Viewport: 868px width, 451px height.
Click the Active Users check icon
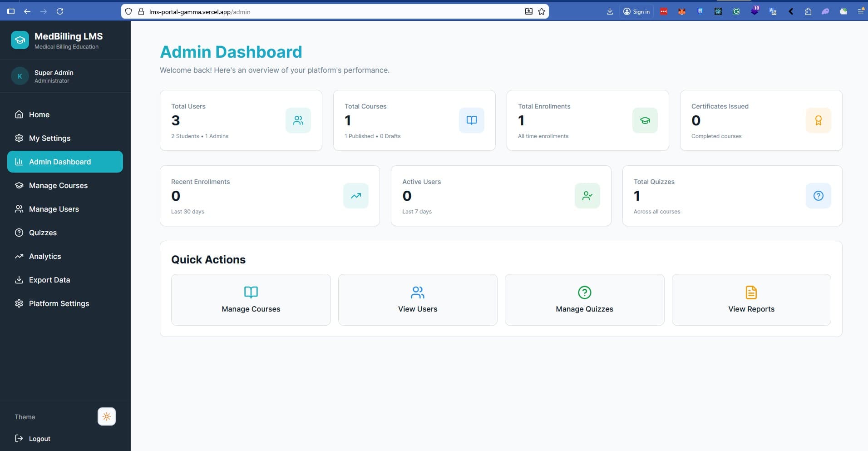(587, 196)
